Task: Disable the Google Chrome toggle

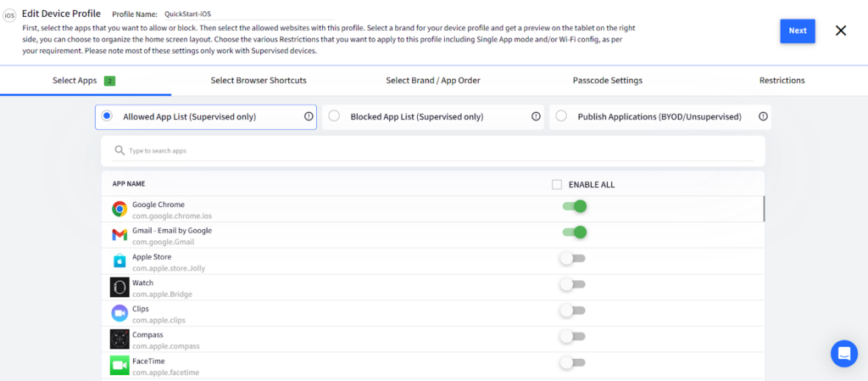Action: (x=574, y=206)
